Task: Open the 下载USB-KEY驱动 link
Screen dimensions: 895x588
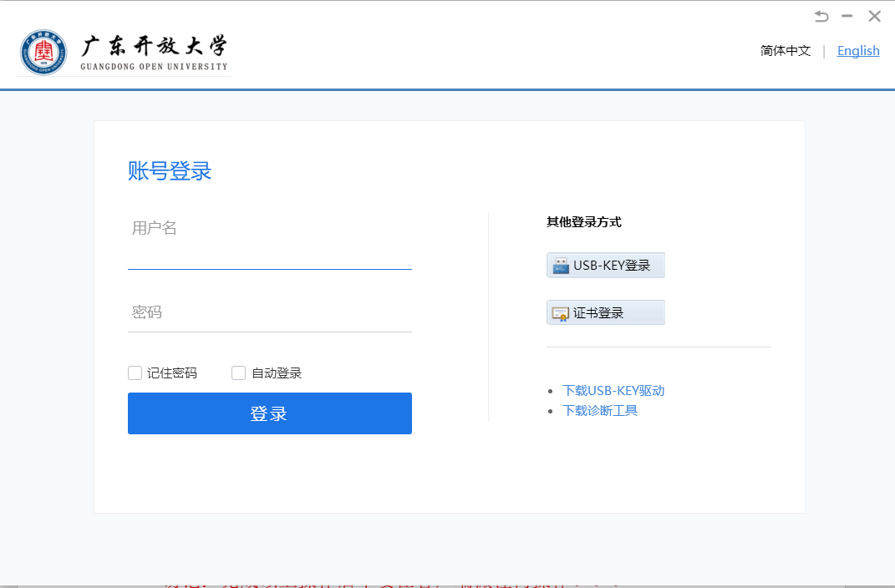Action: [613, 390]
